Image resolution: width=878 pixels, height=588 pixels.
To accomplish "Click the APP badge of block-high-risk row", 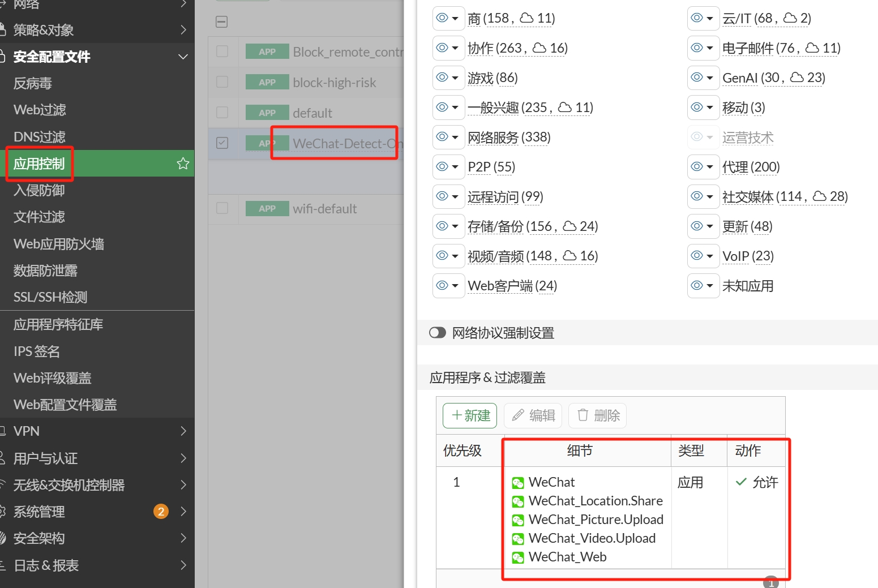I will pyautogui.click(x=267, y=82).
